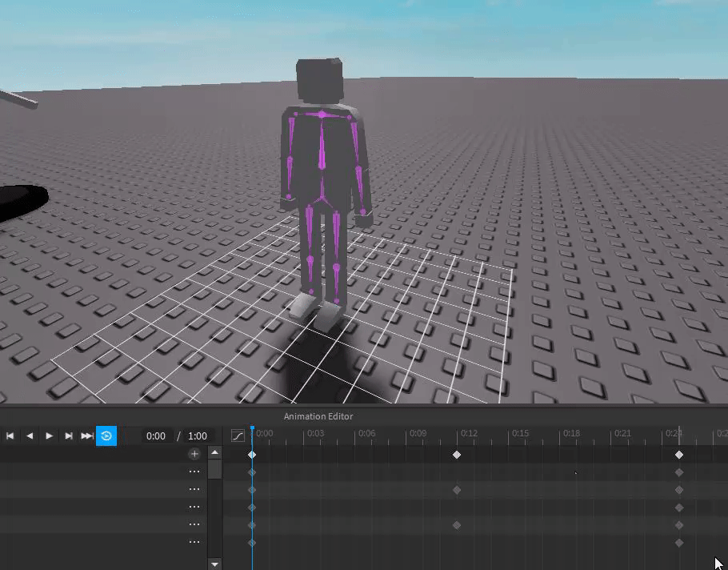Open the curve editor view icon
The width and height of the screenshot is (728, 570).
pos(238,436)
